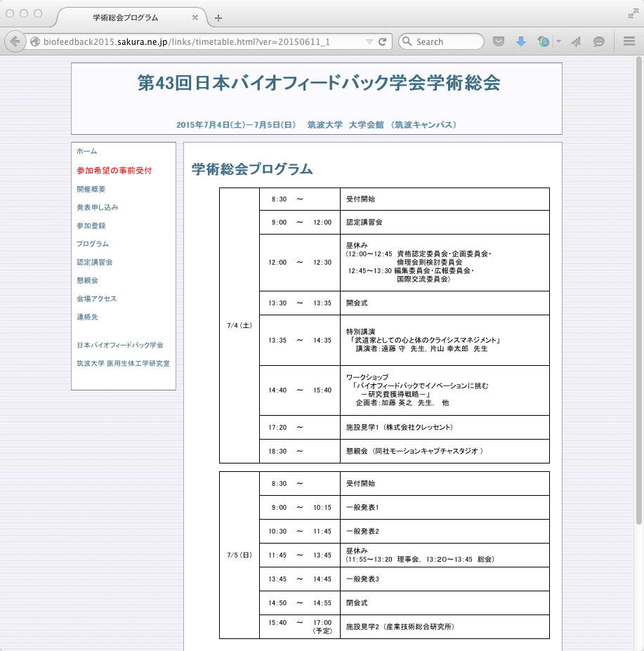Open the chat bubble icon in toolbar
This screenshot has height=651, width=644.
(x=598, y=41)
